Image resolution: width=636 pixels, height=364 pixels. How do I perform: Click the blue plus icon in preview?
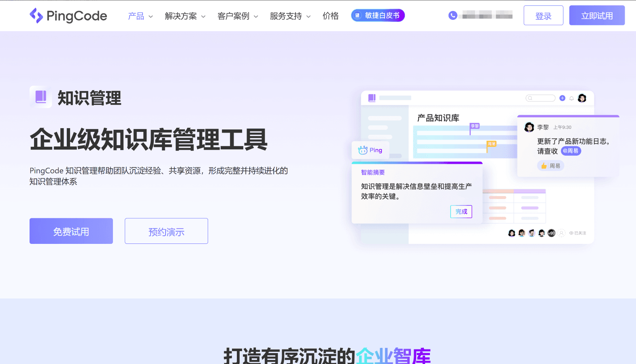click(x=562, y=98)
